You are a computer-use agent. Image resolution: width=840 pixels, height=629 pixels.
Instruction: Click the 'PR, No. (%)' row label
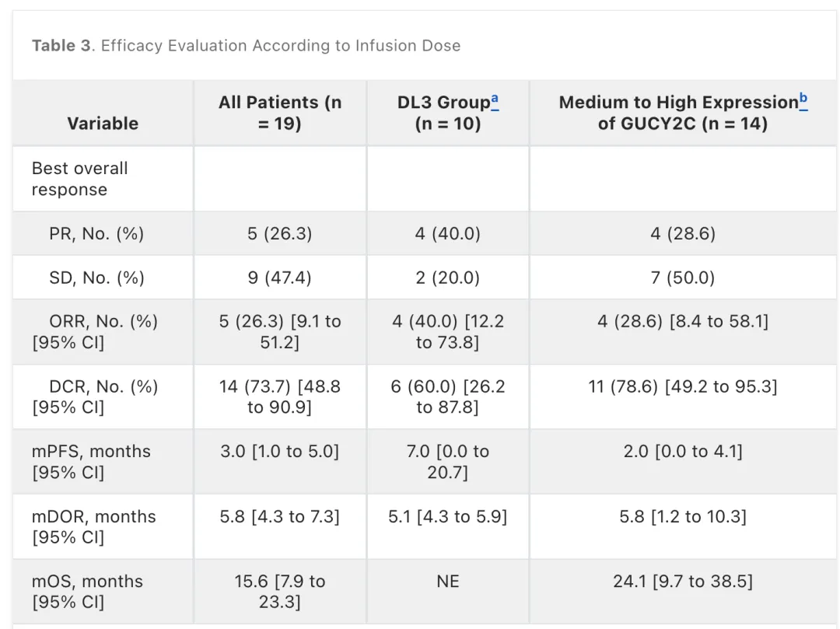coord(96,233)
